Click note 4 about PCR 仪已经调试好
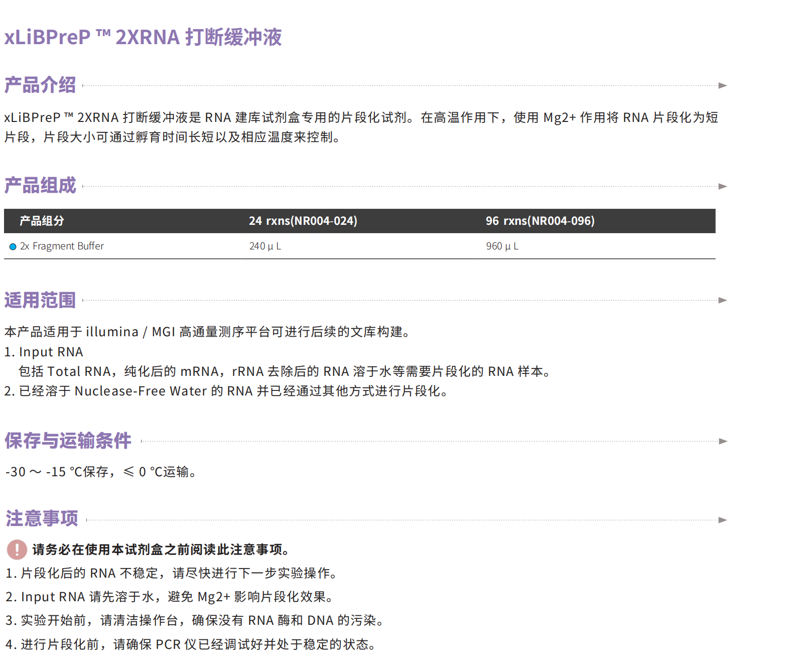The height and width of the screenshot is (672, 792). (x=192, y=644)
